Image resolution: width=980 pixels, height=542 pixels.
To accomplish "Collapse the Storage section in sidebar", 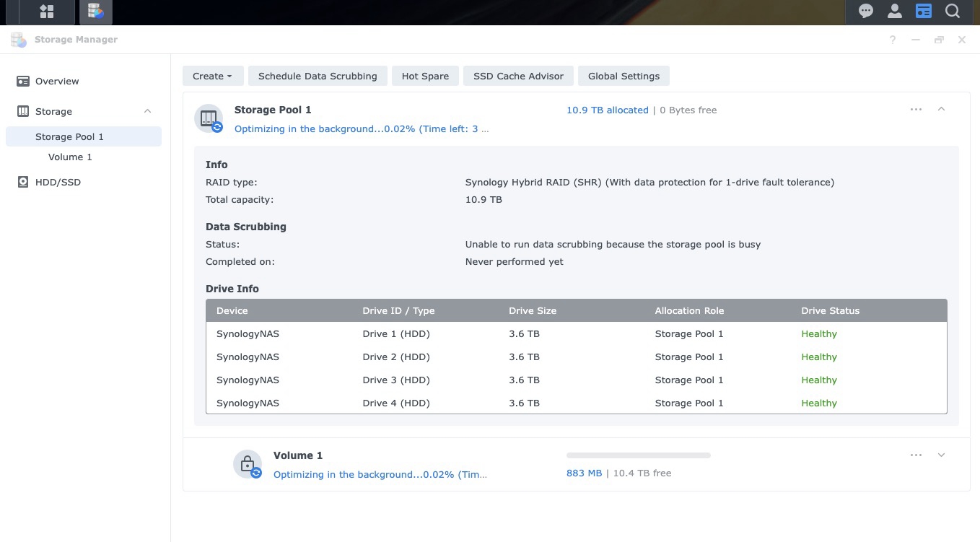I will click(x=147, y=111).
